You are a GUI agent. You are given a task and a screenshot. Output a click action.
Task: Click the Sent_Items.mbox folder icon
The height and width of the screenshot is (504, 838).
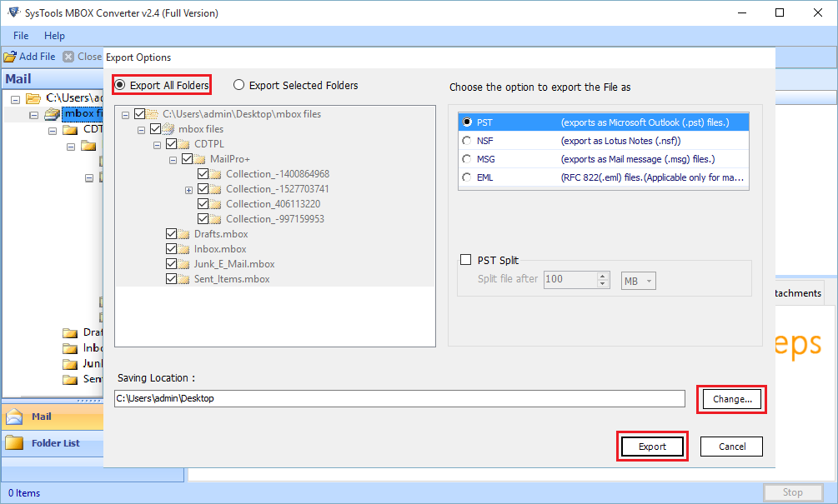point(183,279)
